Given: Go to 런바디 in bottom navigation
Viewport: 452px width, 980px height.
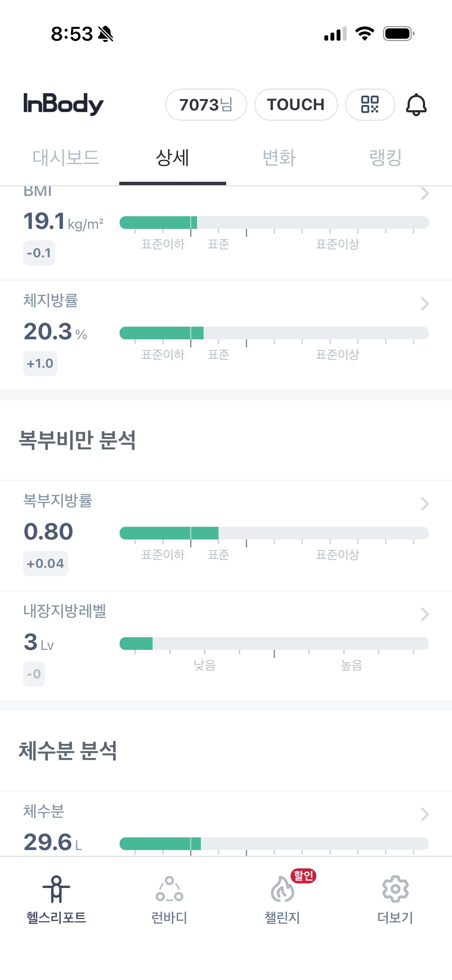Looking at the screenshot, I should pos(169,889).
